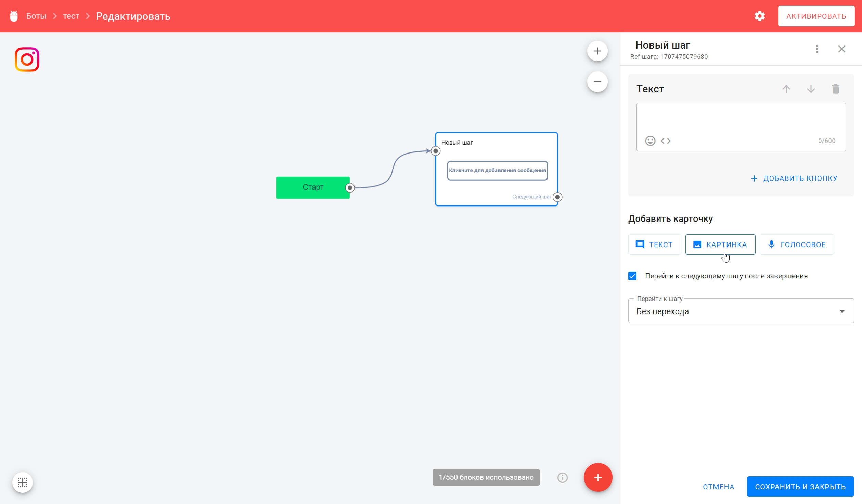This screenshot has width=862, height=504.
Task: Expand the 'Перейти к шагу' dropdown
Action: (x=741, y=311)
